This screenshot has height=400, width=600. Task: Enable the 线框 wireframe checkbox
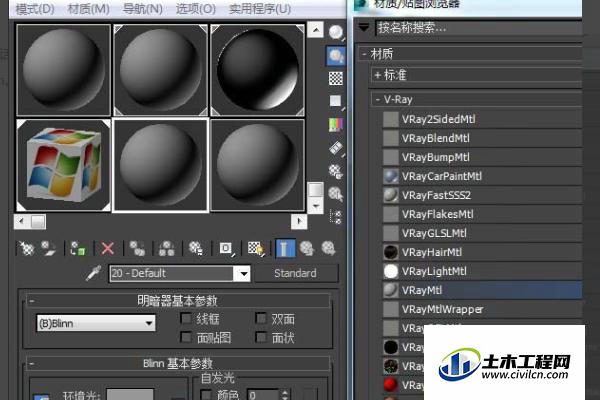click(186, 318)
